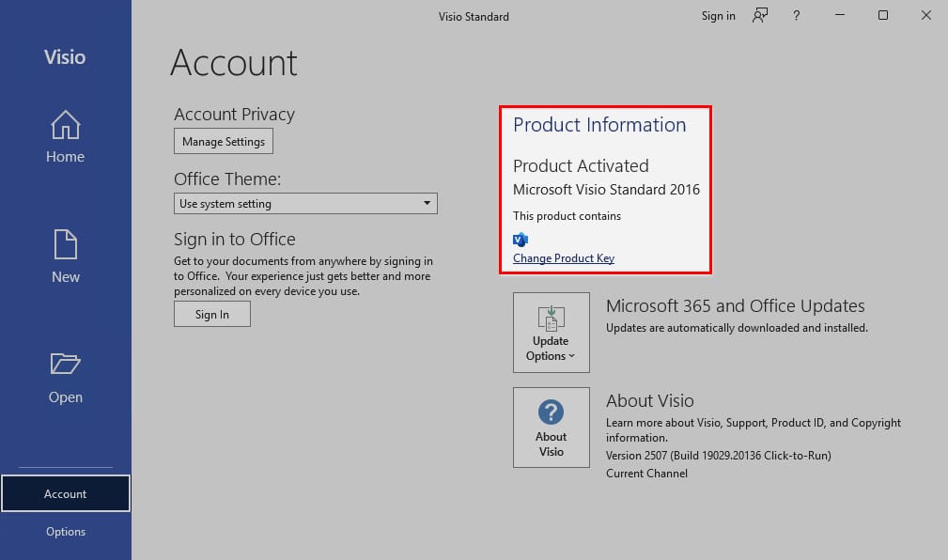The width and height of the screenshot is (948, 560).
Task: Select the Account tab in sidebar
Action: [65, 493]
